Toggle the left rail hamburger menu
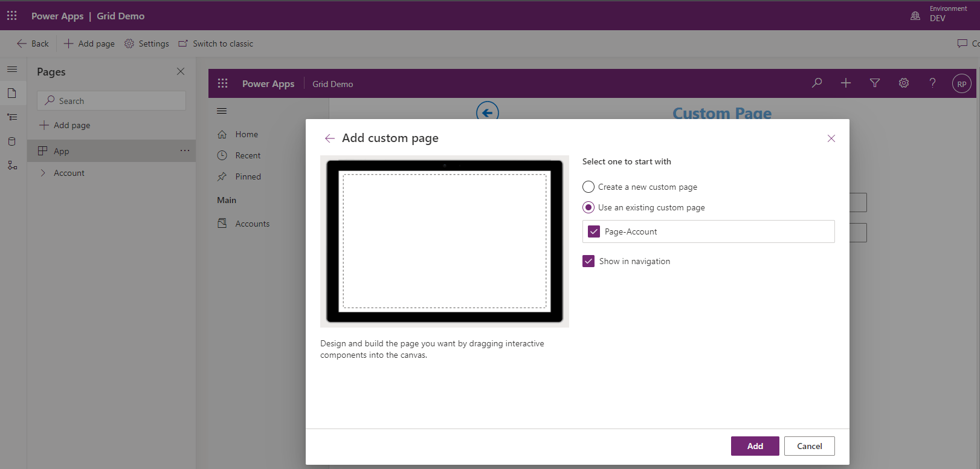Screen dimensions: 980x469 (12, 70)
